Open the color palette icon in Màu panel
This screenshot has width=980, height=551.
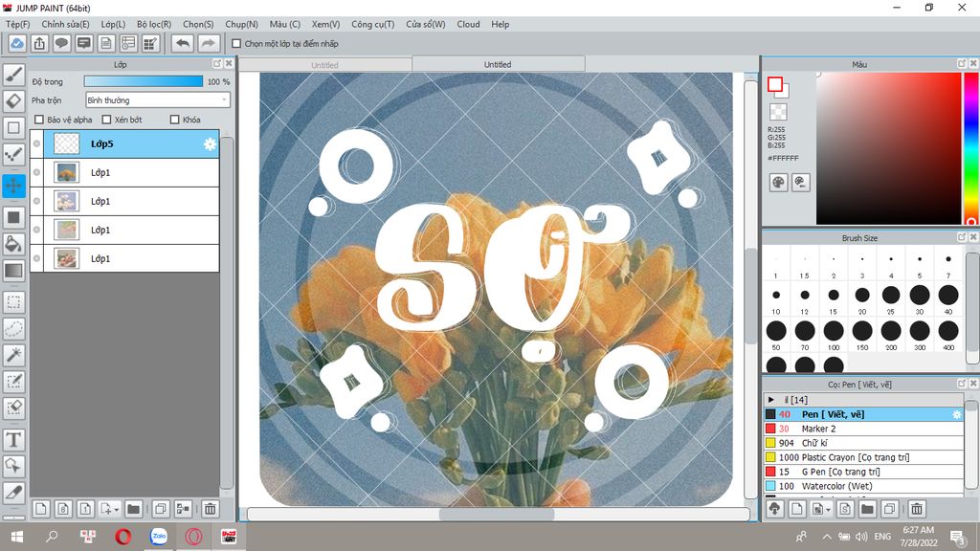(778, 183)
